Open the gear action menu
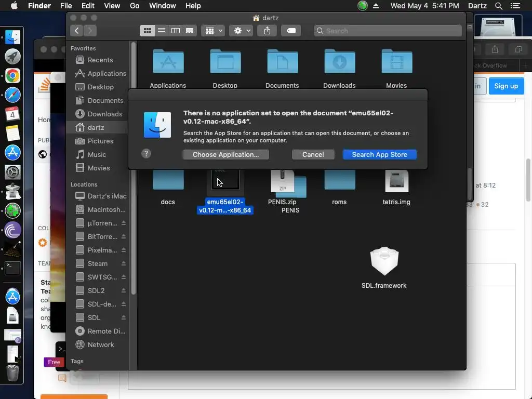This screenshot has width=532, height=399. coord(241,31)
